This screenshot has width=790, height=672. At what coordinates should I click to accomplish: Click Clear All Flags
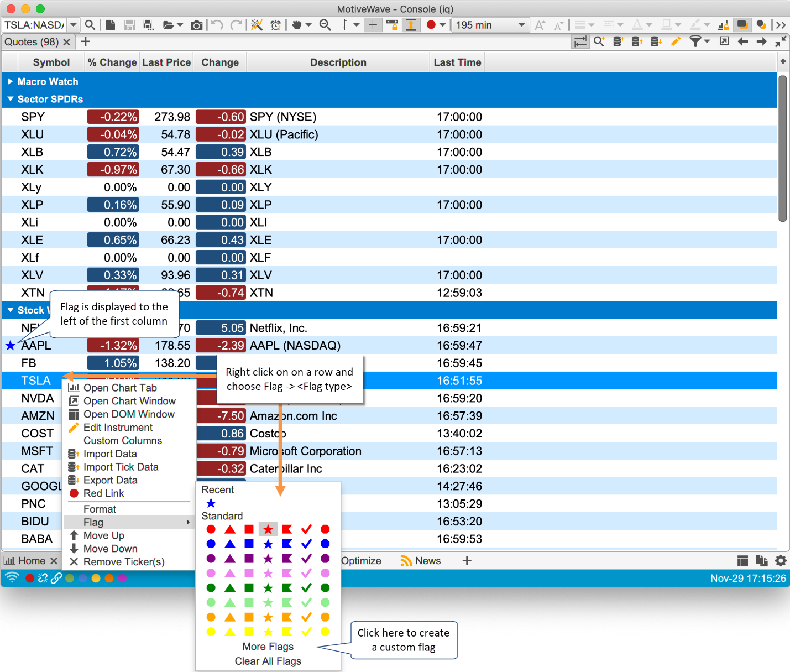click(x=268, y=661)
